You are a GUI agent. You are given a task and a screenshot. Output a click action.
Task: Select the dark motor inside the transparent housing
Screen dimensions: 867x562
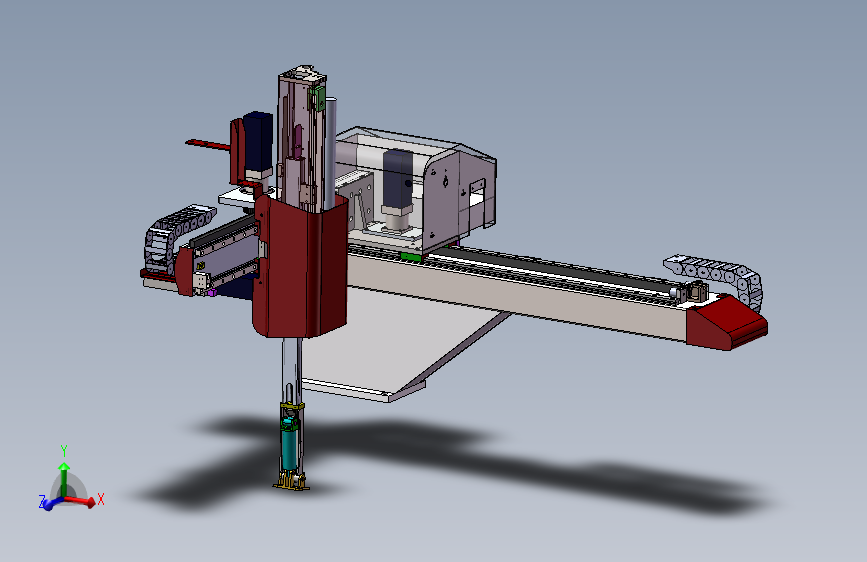[x=398, y=178]
